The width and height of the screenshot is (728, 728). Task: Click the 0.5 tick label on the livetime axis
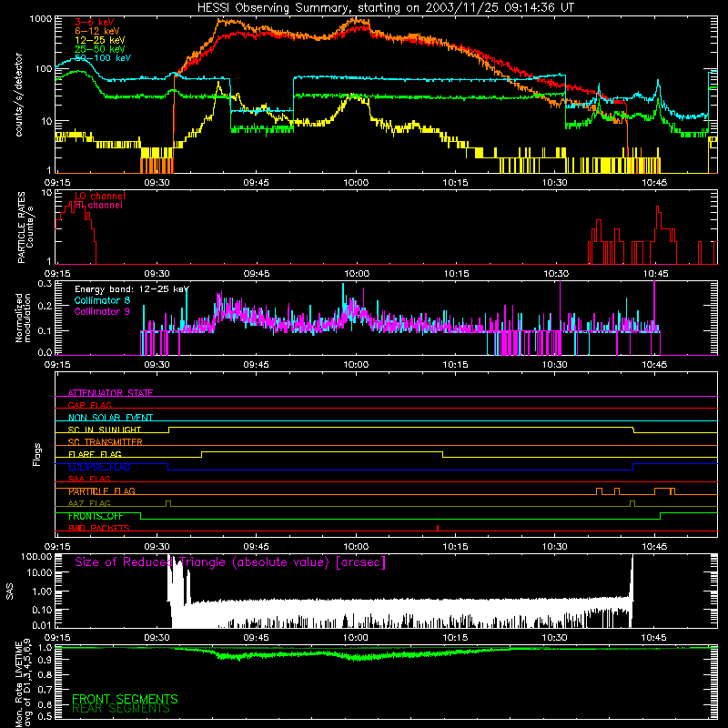click(45, 716)
